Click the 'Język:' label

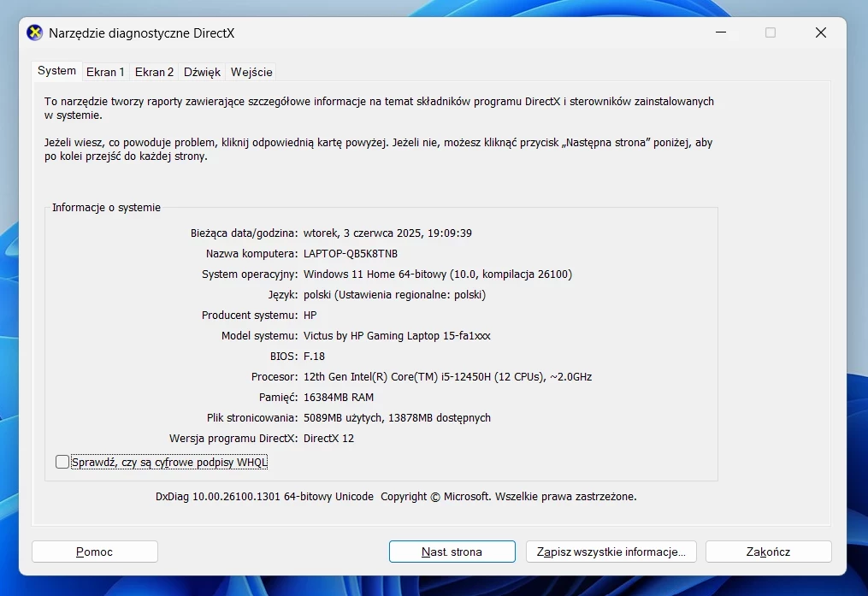283,294
